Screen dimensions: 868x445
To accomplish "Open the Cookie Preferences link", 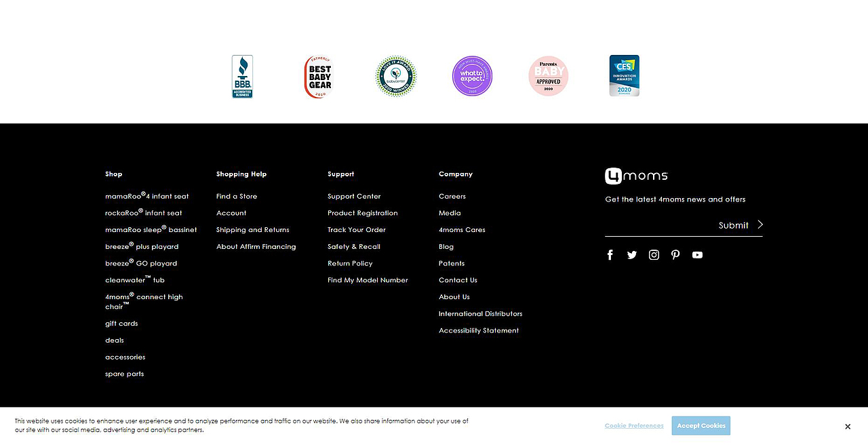I will tap(634, 426).
